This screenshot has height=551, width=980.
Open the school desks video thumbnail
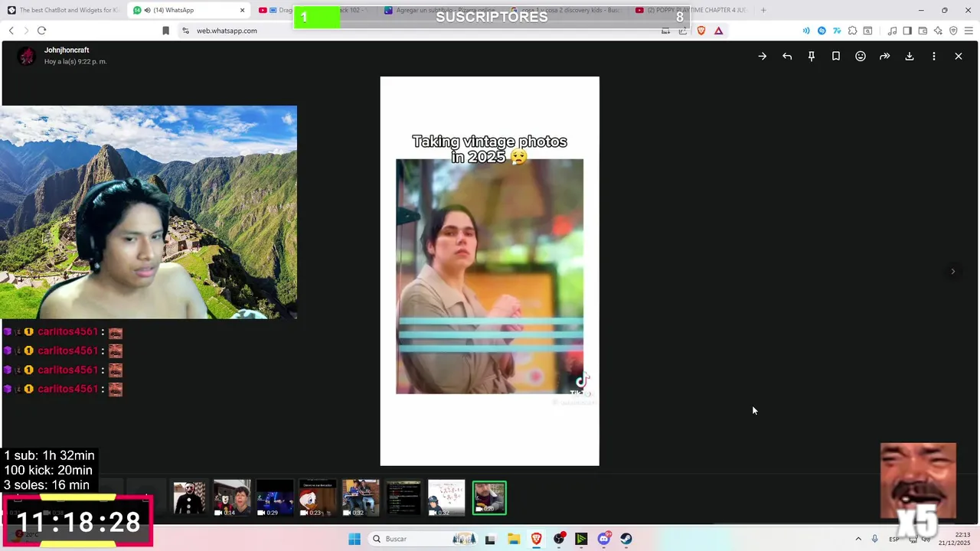(x=361, y=498)
